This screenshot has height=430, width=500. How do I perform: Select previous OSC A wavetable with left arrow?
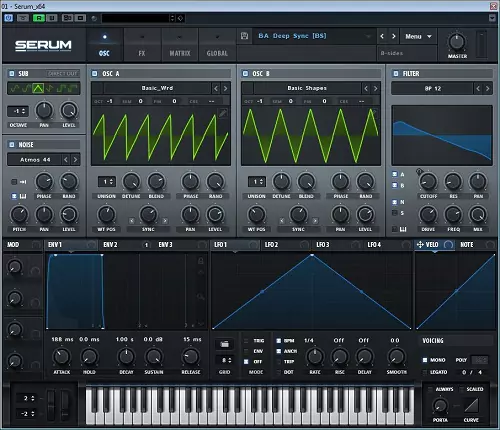click(216, 88)
